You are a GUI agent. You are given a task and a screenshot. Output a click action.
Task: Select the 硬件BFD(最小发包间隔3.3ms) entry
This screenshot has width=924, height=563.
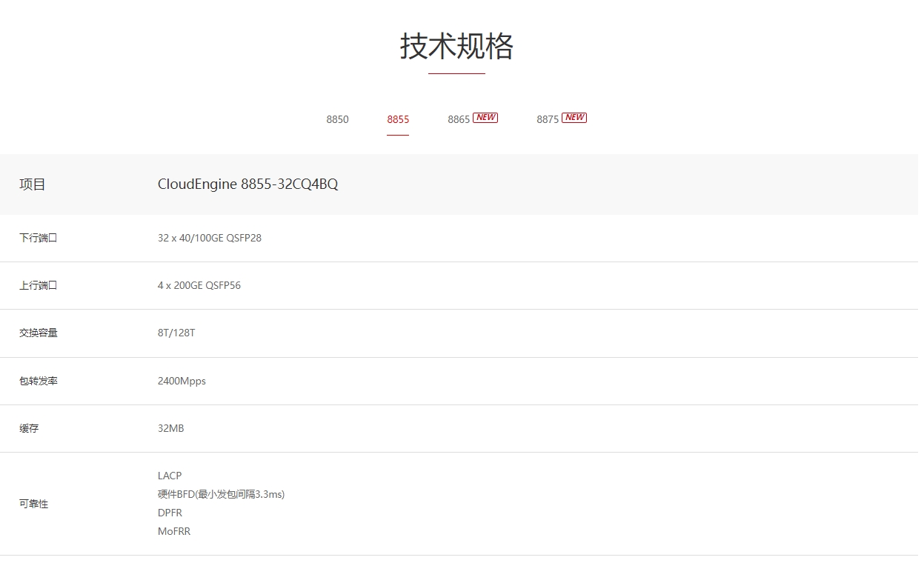[221, 494]
